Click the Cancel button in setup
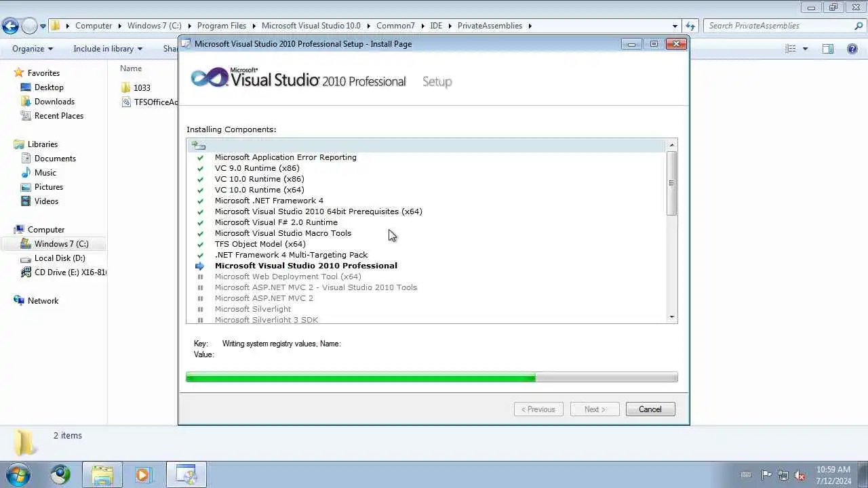868x488 pixels. (x=650, y=409)
